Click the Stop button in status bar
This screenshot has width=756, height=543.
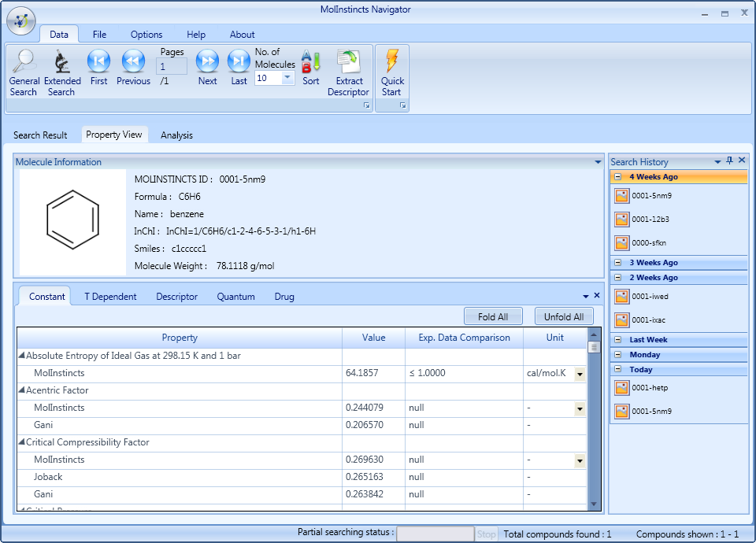coord(486,534)
